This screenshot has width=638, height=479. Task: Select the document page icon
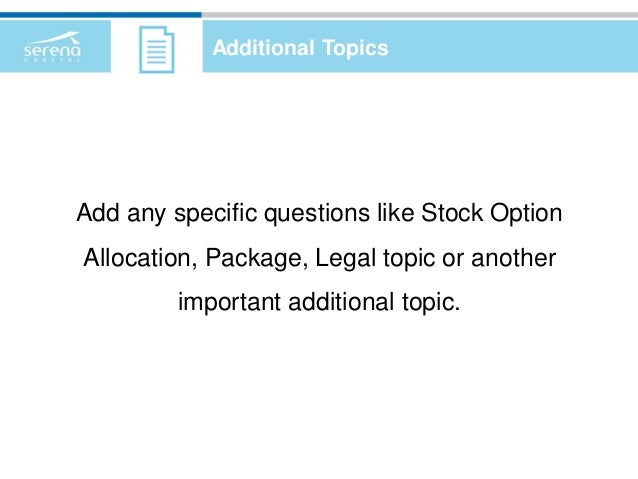[157, 50]
